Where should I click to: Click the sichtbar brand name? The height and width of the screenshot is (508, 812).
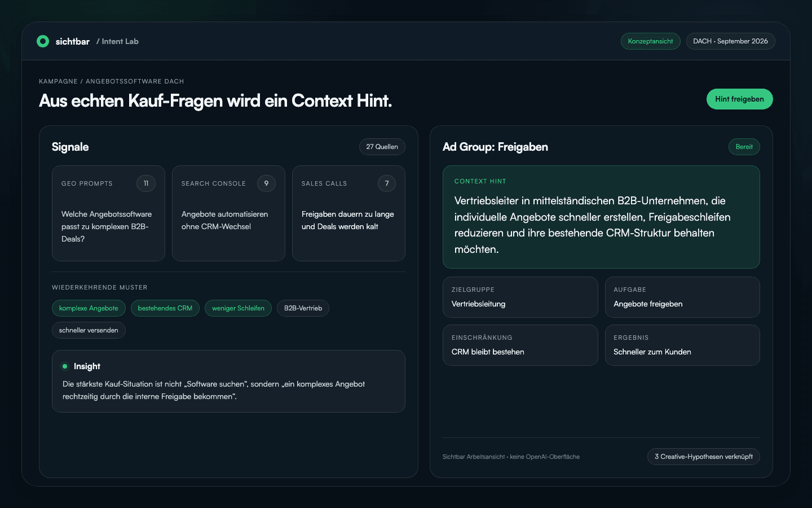point(72,41)
